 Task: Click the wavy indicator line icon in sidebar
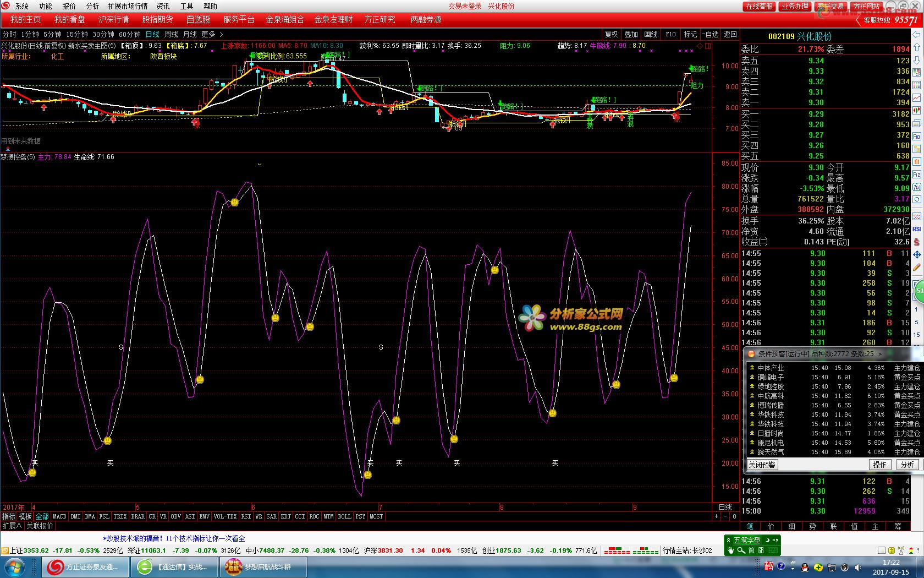coord(917,216)
